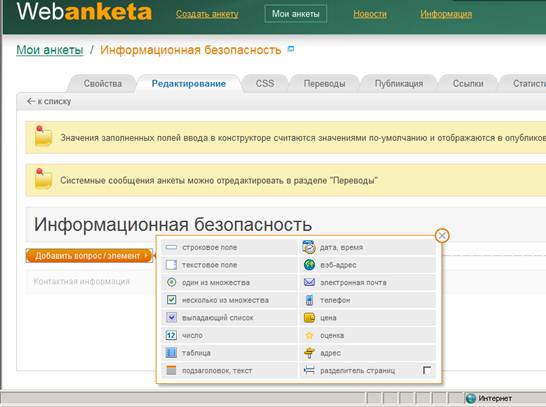Choose 'адрес' element
Viewport: 546px width, 407px height.
pos(368,353)
